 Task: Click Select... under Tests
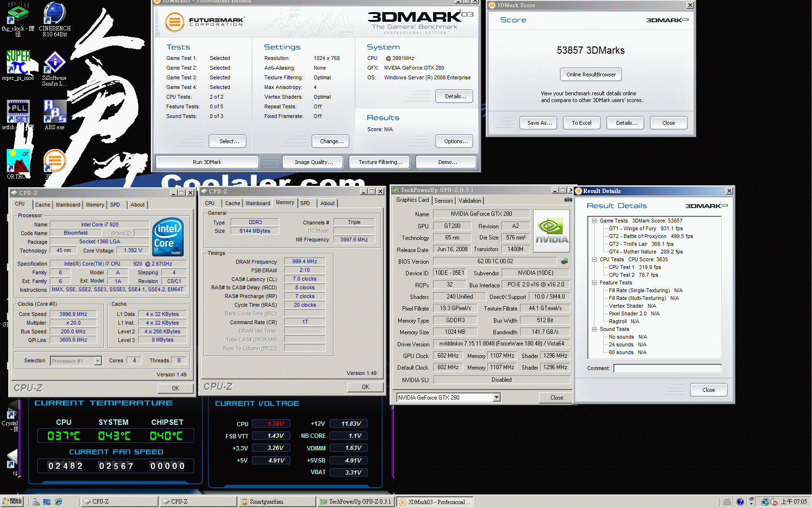click(229, 141)
